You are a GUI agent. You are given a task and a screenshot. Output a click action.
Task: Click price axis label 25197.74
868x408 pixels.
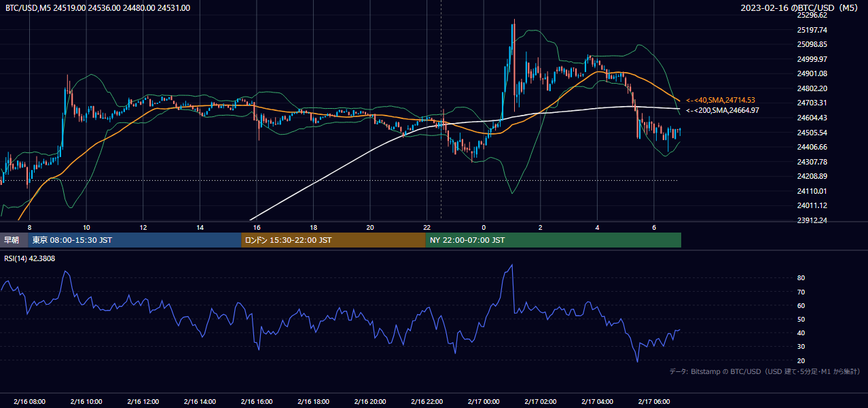tap(812, 30)
